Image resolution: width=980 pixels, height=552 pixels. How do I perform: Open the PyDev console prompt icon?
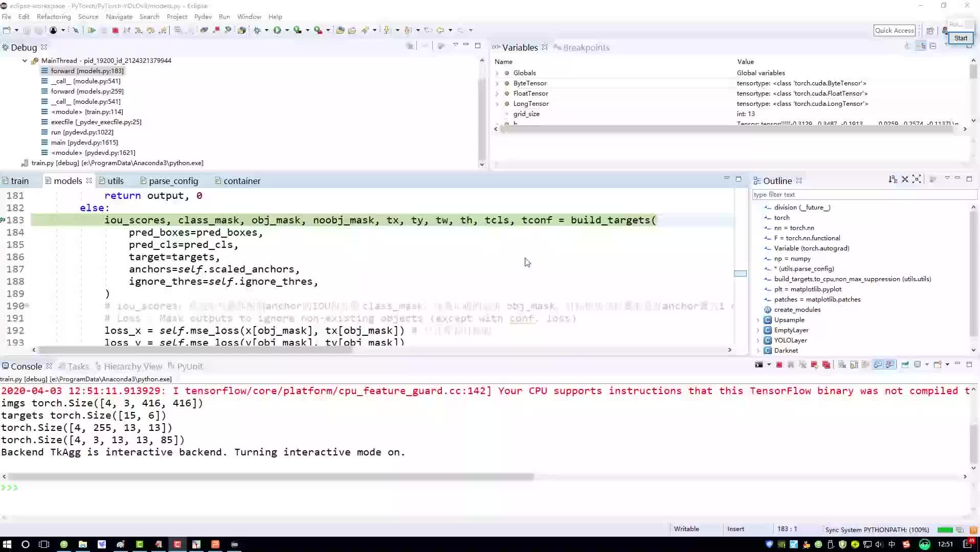point(759,364)
